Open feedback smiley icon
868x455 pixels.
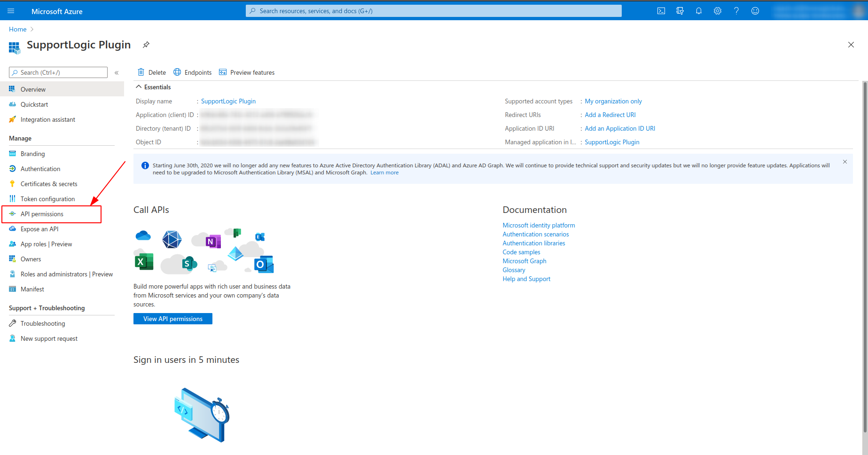(x=755, y=11)
